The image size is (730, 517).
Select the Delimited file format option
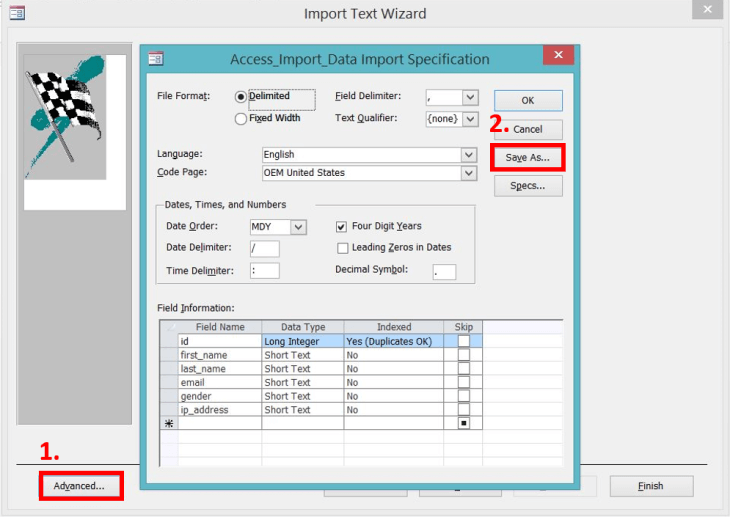[x=241, y=97]
